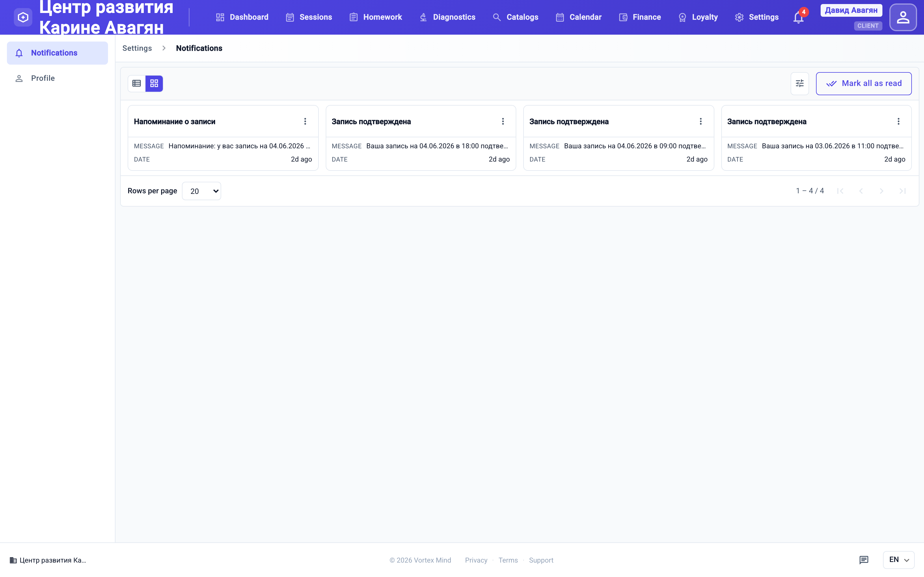Switch to grid card view
The height and width of the screenshot is (577, 924).
click(154, 83)
